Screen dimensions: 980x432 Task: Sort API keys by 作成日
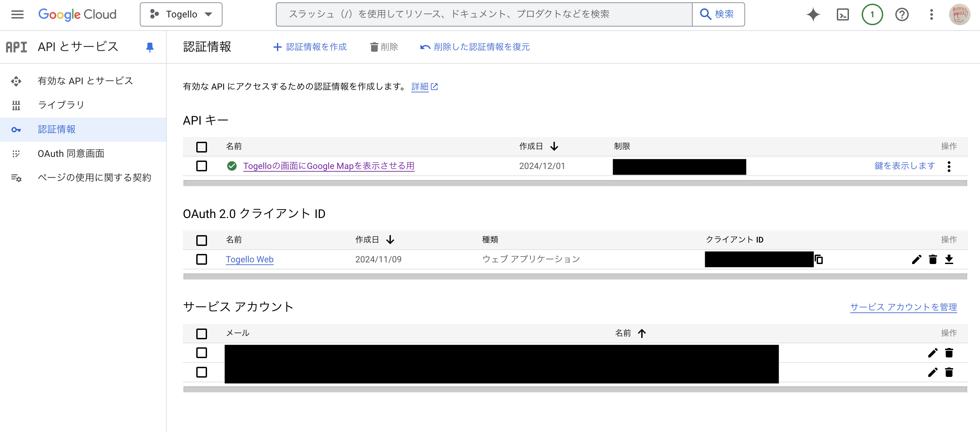(539, 146)
